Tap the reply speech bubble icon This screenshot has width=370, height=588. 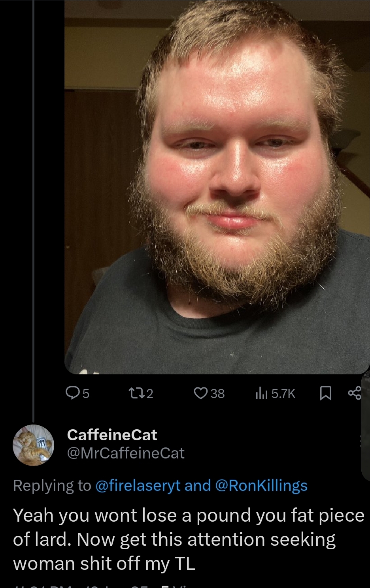pyautogui.click(x=72, y=393)
